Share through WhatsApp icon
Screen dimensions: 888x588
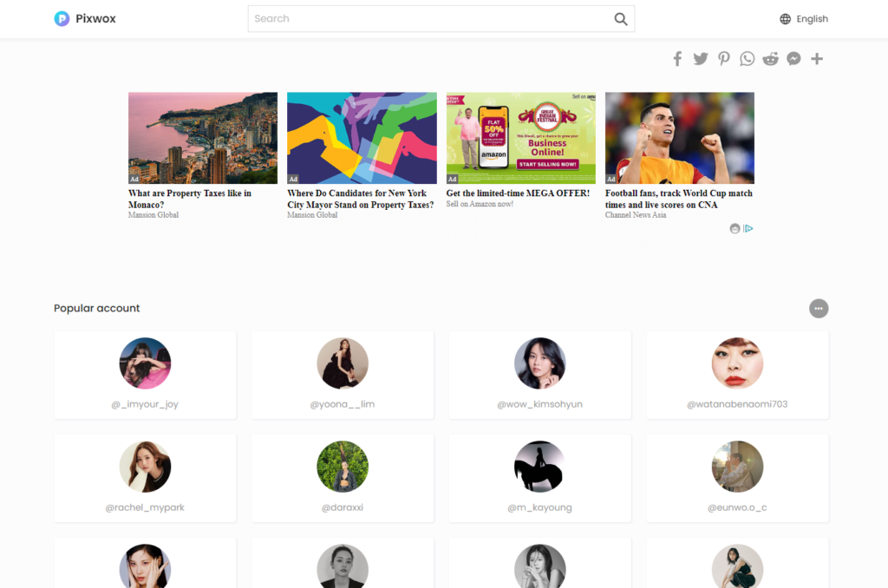click(747, 59)
